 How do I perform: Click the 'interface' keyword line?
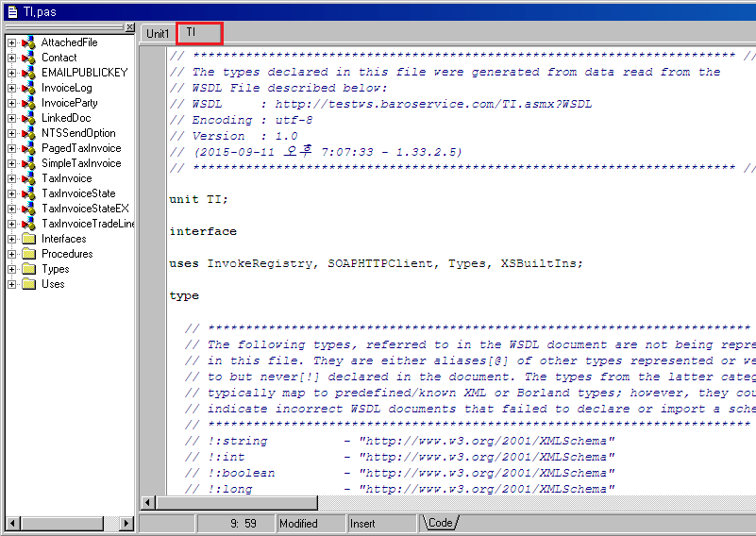203,231
